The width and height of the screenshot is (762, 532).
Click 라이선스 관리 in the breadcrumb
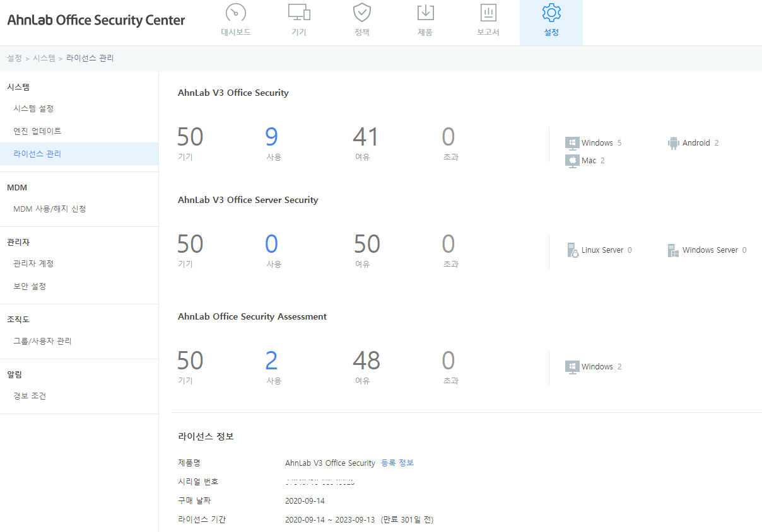pos(90,58)
